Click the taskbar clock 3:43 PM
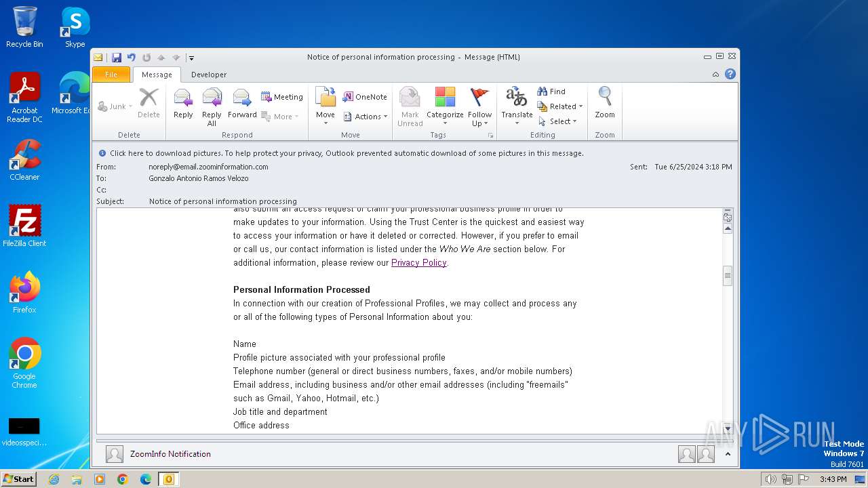868x488 pixels. pos(833,479)
